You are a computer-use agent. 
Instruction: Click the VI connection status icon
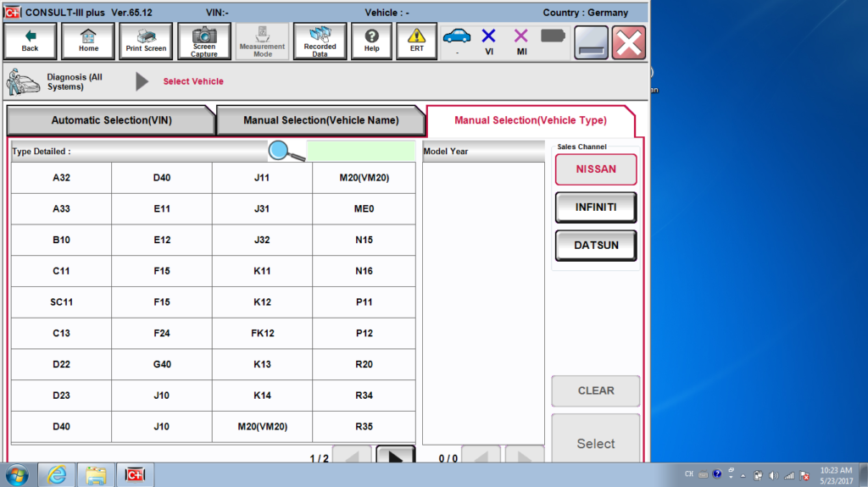(488, 40)
